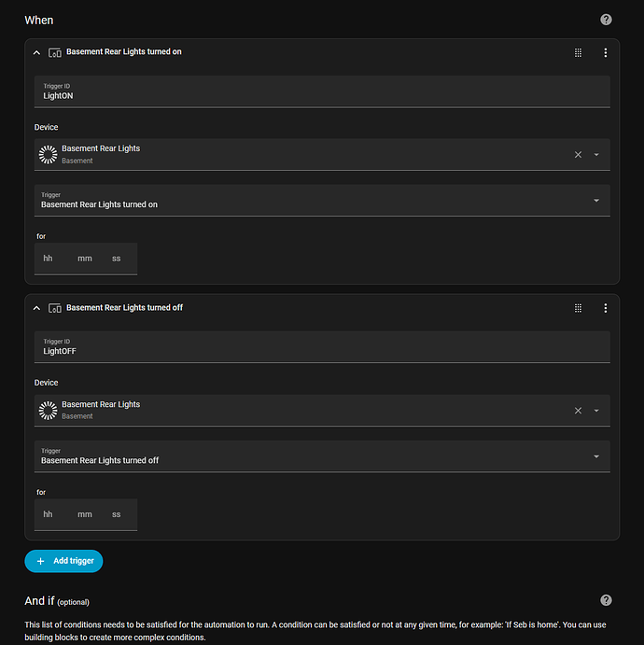Collapse the Basement Rear Lights turned off card
This screenshot has height=645, width=644.
pos(36,308)
